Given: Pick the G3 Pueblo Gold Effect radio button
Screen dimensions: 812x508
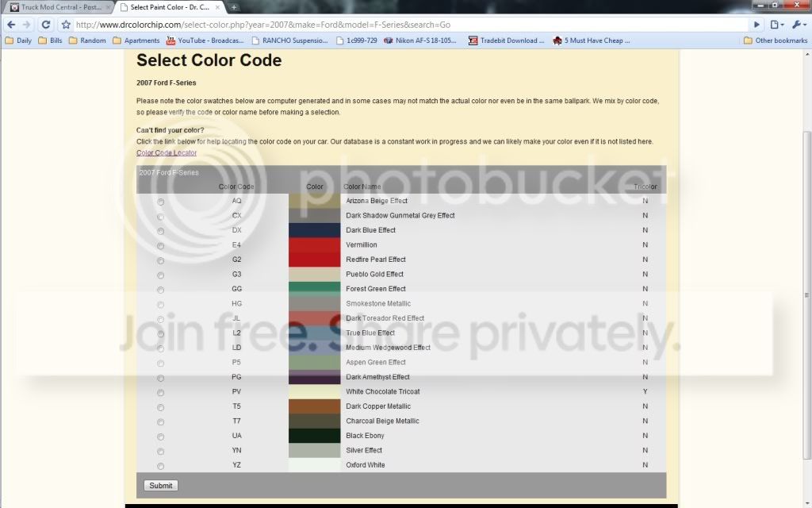Looking at the screenshot, I should click(160, 275).
